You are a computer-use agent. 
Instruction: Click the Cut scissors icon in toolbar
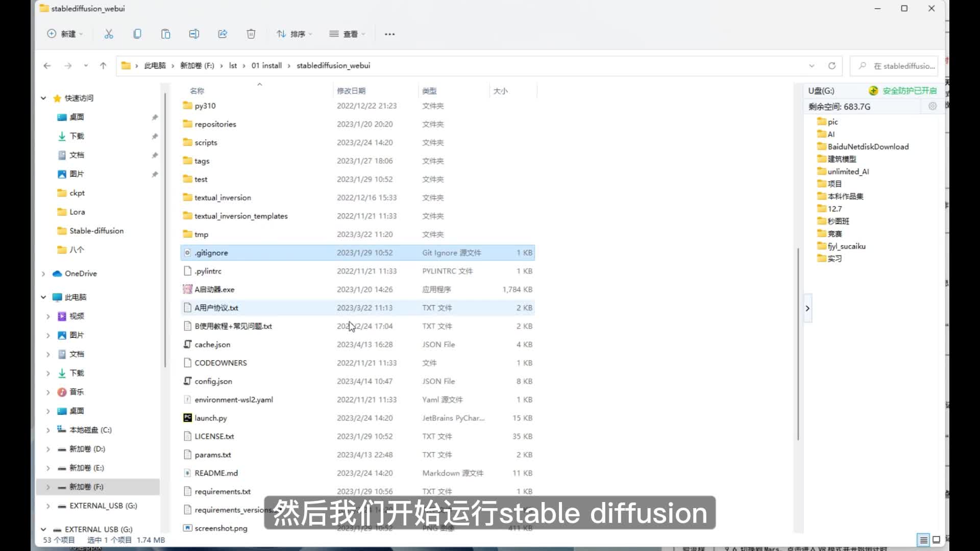pyautogui.click(x=109, y=34)
